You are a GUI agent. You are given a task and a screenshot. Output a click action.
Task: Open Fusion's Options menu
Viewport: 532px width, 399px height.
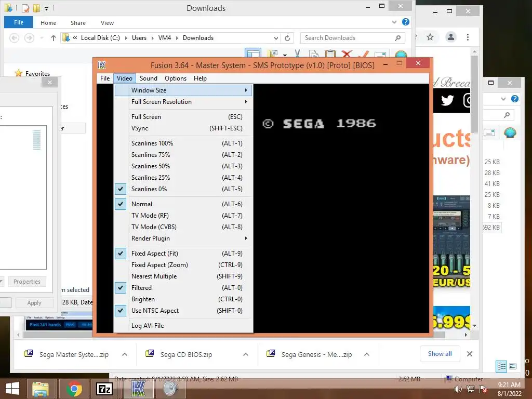pyautogui.click(x=176, y=78)
